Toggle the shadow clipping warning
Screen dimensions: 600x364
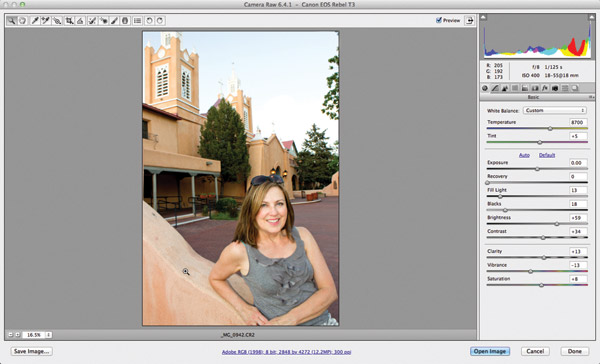coord(484,18)
